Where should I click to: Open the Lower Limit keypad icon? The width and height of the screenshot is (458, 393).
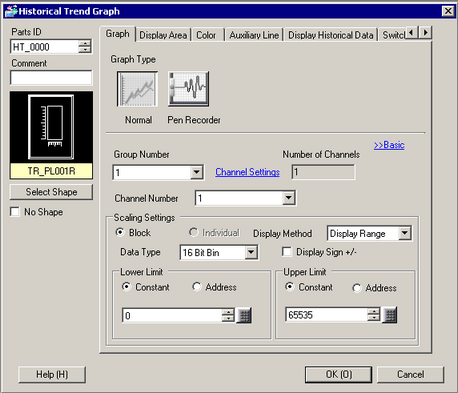(244, 315)
